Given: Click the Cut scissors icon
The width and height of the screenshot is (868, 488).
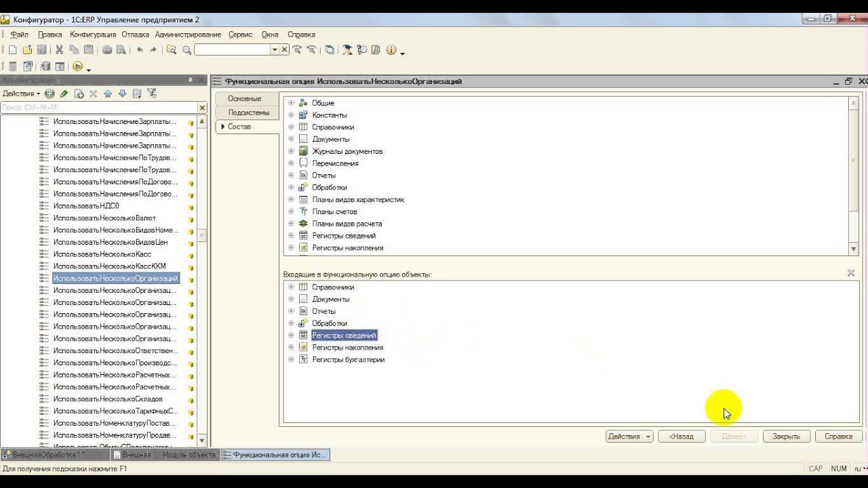Looking at the screenshot, I should point(60,49).
